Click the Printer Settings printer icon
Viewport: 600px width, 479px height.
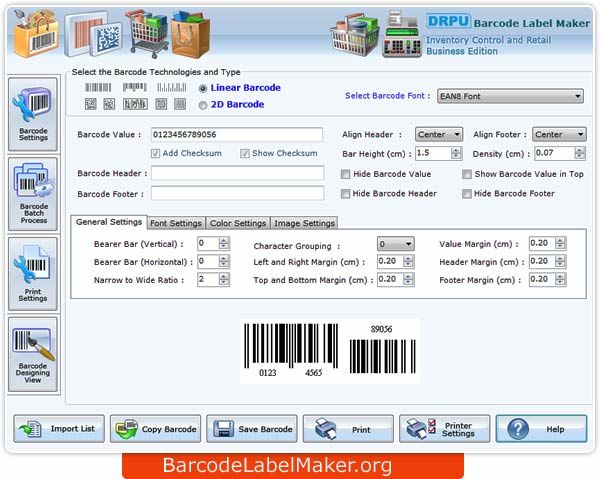421,429
